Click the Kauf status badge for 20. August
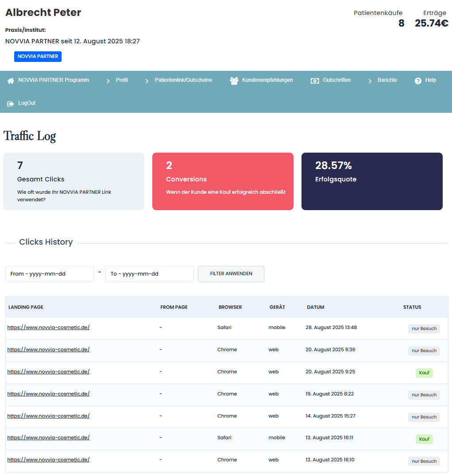The width and height of the screenshot is (452, 476). point(424,372)
